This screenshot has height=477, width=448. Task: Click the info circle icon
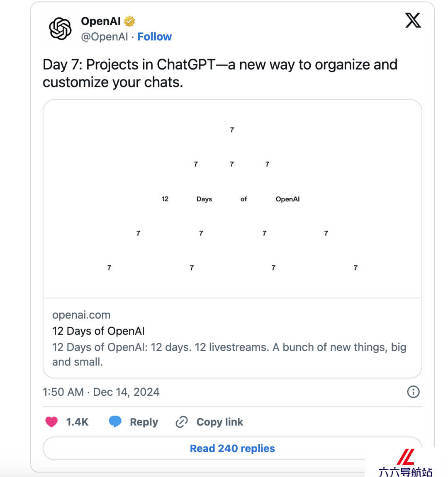[x=413, y=392]
